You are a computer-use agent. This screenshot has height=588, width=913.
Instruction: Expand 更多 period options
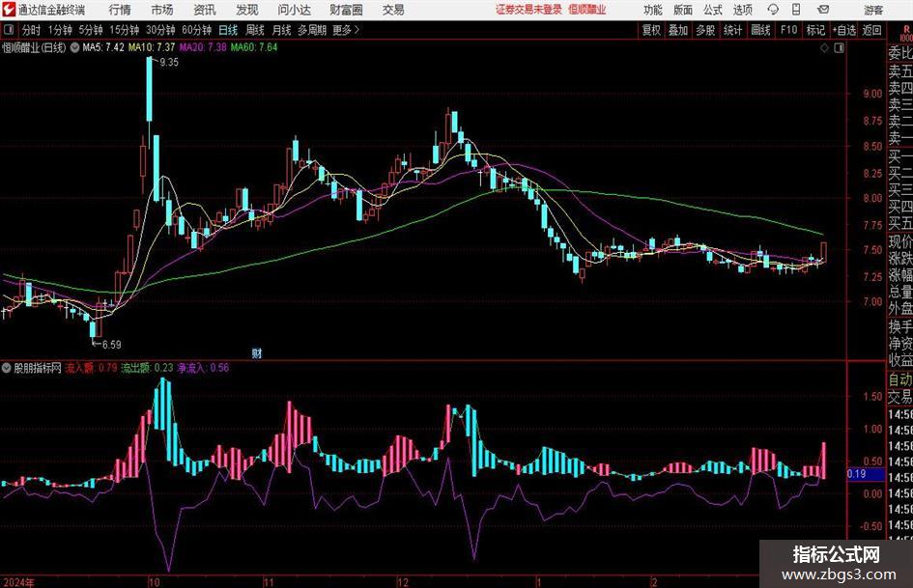click(347, 30)
